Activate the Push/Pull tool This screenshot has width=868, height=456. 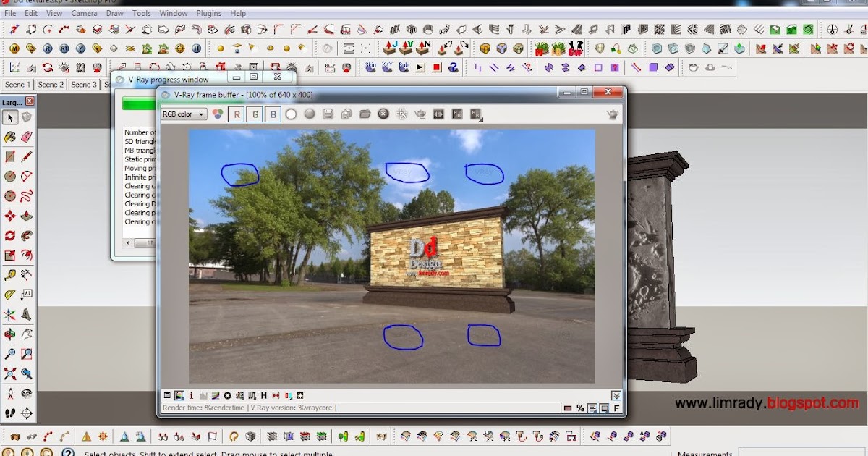pyautogui.click(x=27, y=216)
